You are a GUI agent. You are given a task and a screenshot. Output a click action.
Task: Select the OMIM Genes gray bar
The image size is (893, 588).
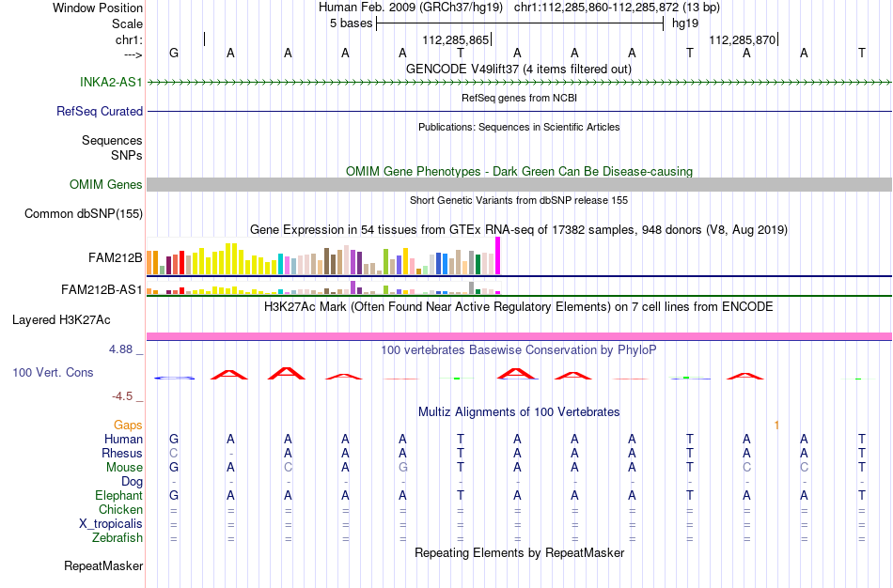click(520, 184)
